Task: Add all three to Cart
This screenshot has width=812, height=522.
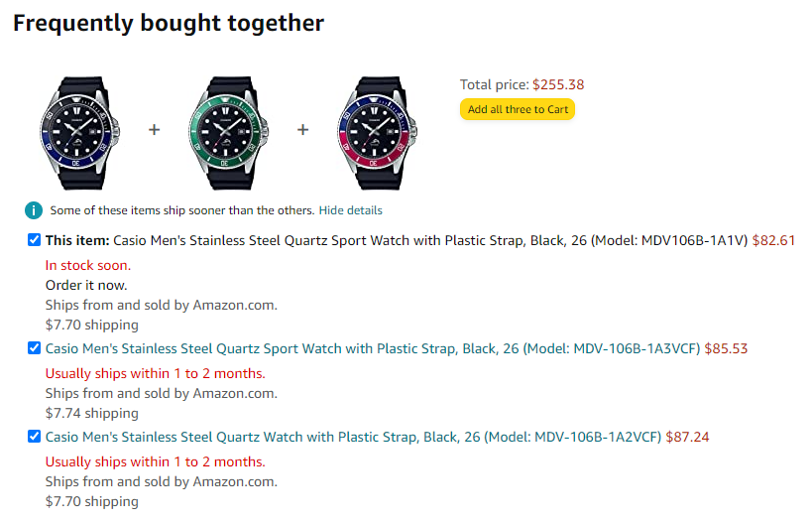Action: tap(518, 109)
